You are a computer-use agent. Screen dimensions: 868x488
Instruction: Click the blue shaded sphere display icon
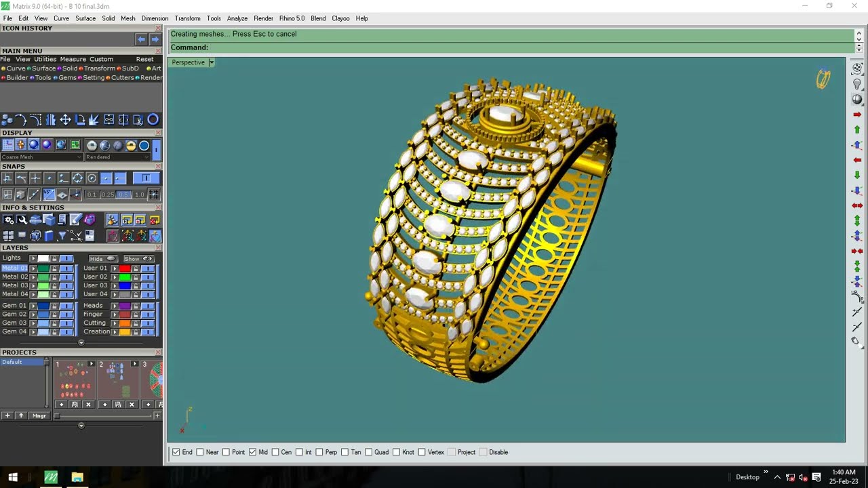tap(33, 145)
